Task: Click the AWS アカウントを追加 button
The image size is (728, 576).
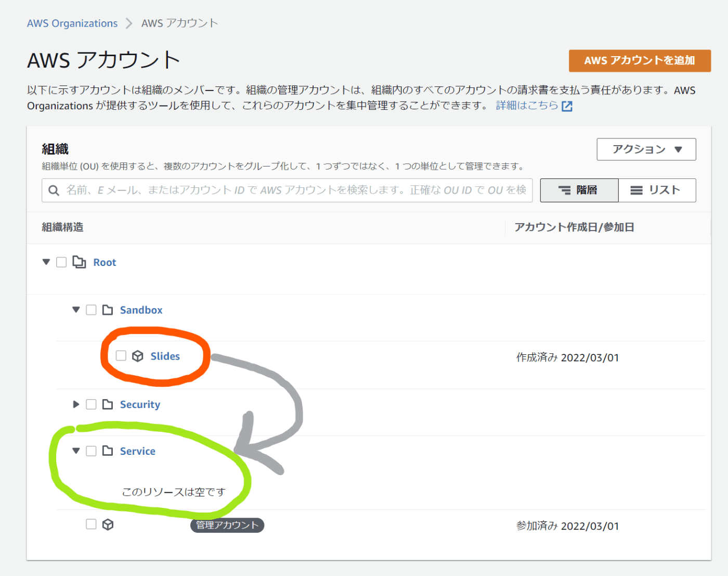Action: (x=640, y=61)
